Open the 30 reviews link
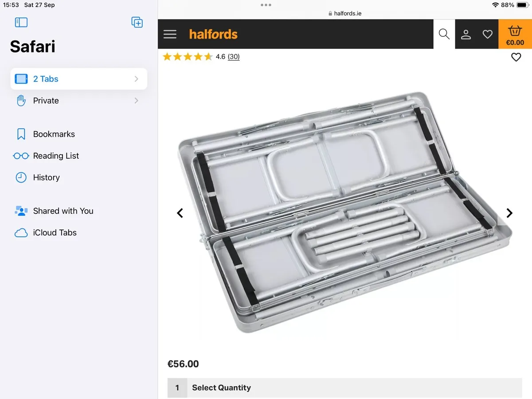The image size is (532, 399). pos(234,57)
